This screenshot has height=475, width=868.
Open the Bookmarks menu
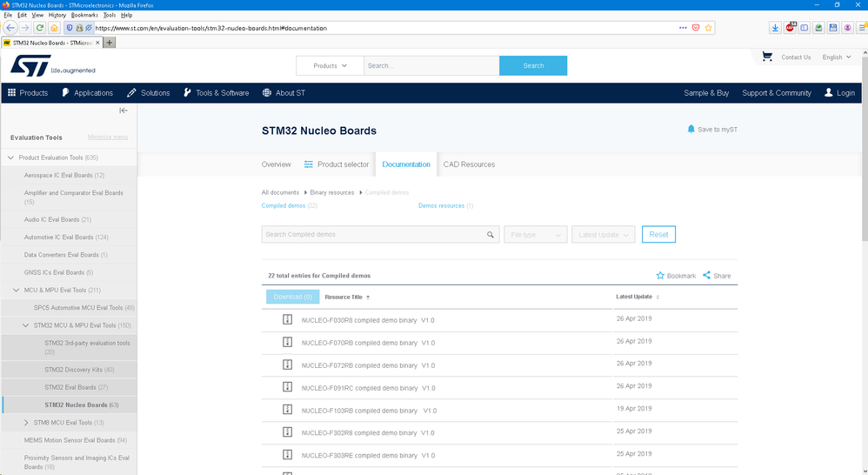coord(84,15)
